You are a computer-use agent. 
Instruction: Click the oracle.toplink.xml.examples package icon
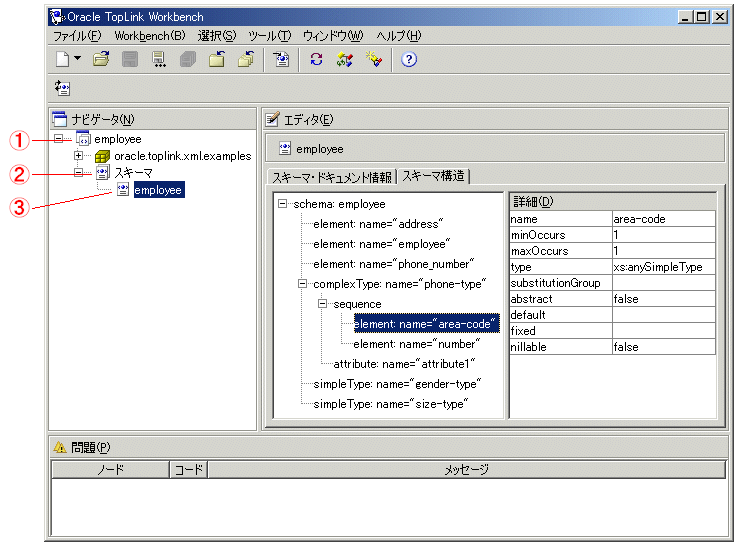point(102,156)
